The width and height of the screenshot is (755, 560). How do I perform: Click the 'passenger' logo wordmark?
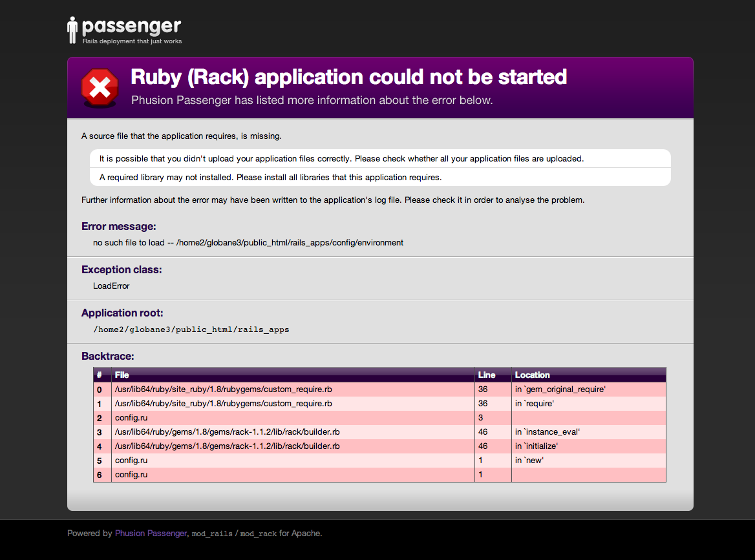[x=131, y=26]
